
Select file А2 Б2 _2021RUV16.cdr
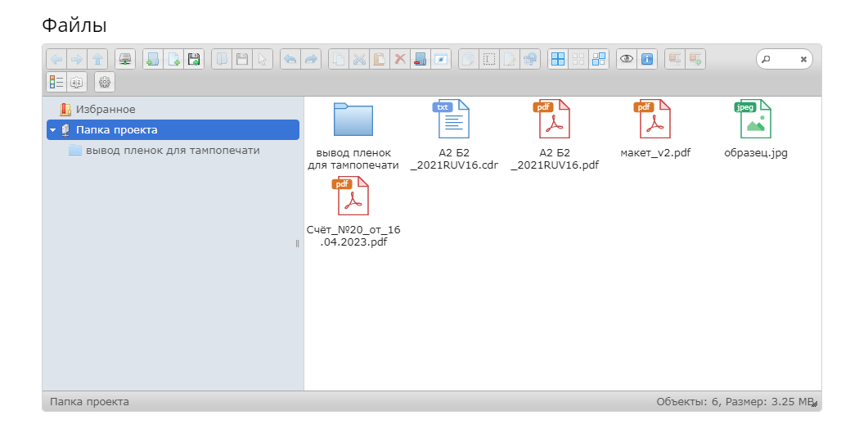(454, 135)
